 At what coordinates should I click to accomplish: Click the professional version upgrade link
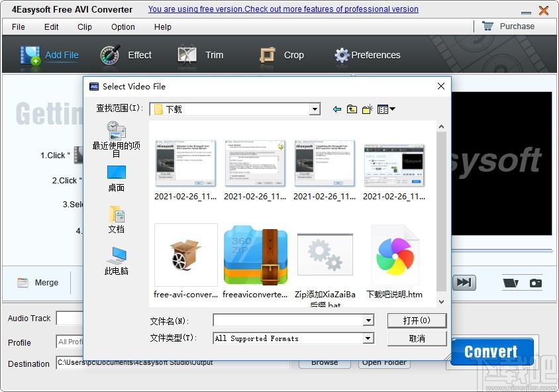coord(283,9)
